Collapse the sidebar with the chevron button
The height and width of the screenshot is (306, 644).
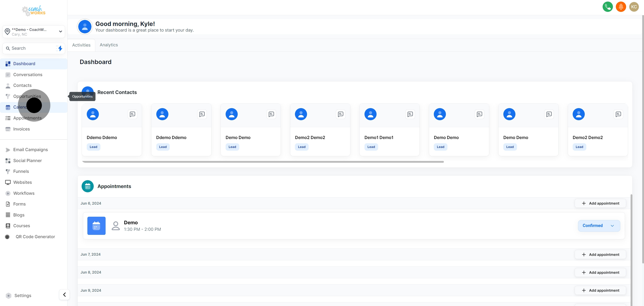pyautogui.click(x=64, y=295)
